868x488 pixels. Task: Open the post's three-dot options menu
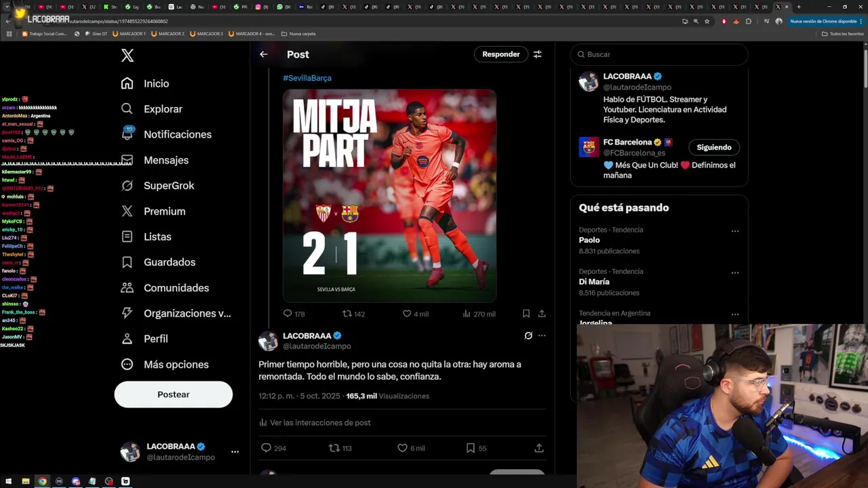pos(542,335)
